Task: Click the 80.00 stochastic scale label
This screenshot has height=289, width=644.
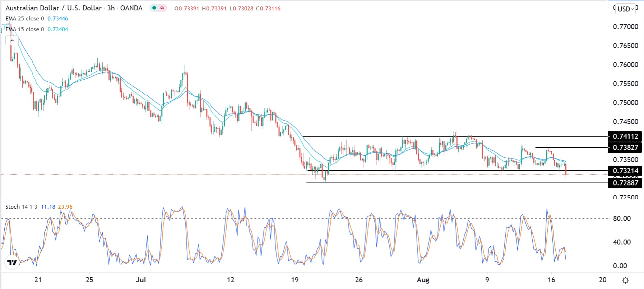Action: [x=622, y=218]
